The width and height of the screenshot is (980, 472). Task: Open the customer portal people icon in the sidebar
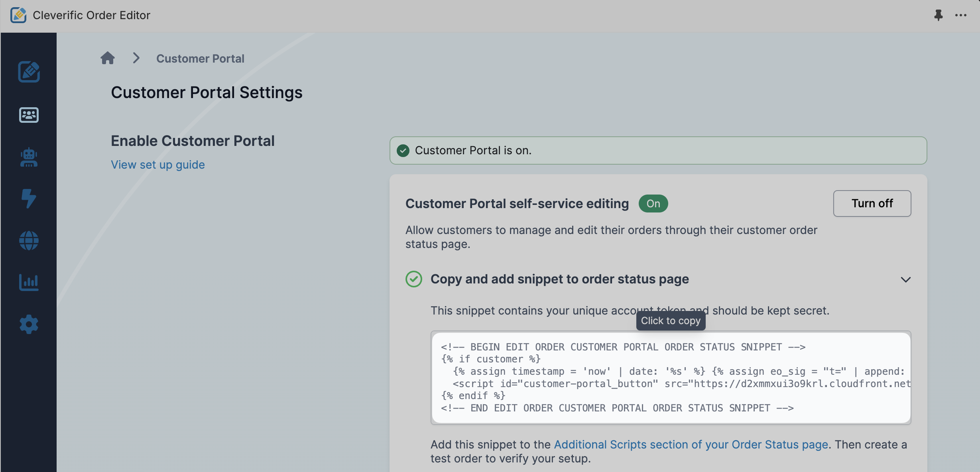29,115
